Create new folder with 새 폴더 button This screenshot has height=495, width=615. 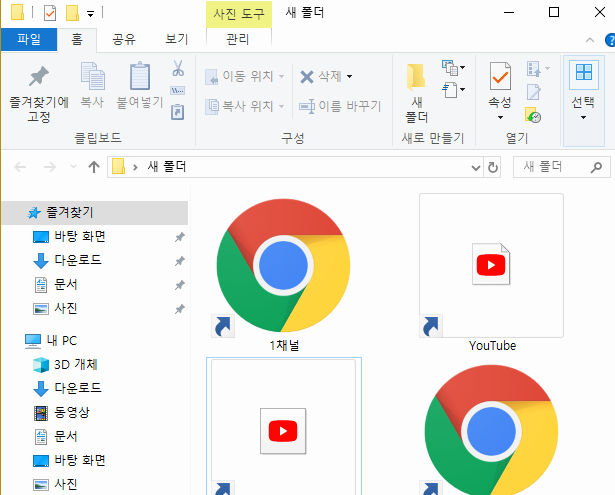417,93
